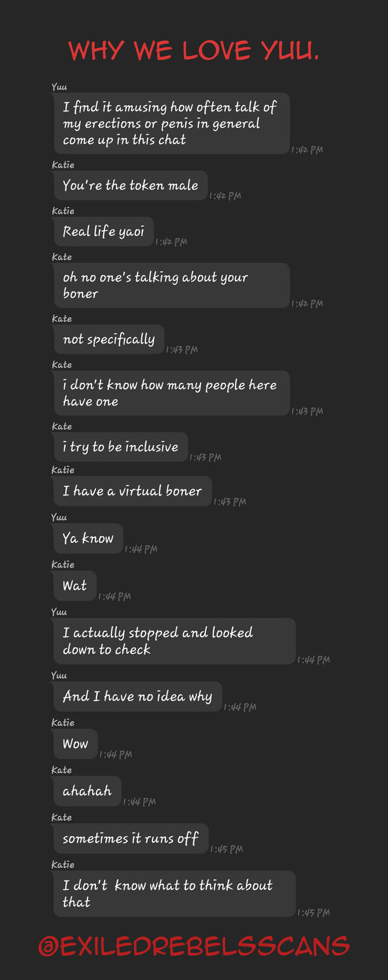Select the "ahahah" message bubble
The image size is (388, 980).
87,791
